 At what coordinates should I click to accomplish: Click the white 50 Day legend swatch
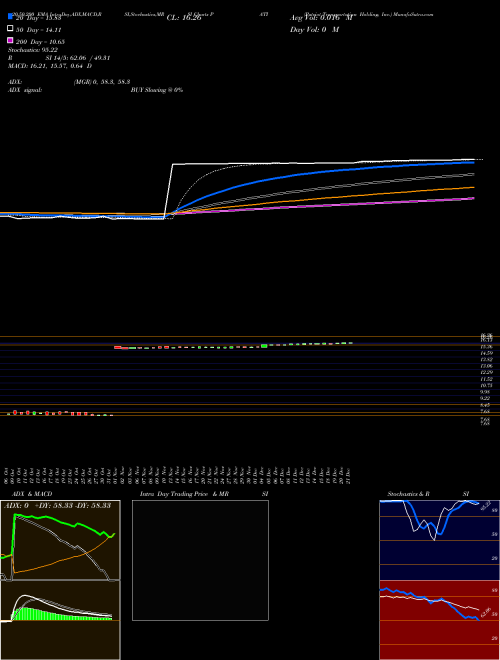point(10,29)
